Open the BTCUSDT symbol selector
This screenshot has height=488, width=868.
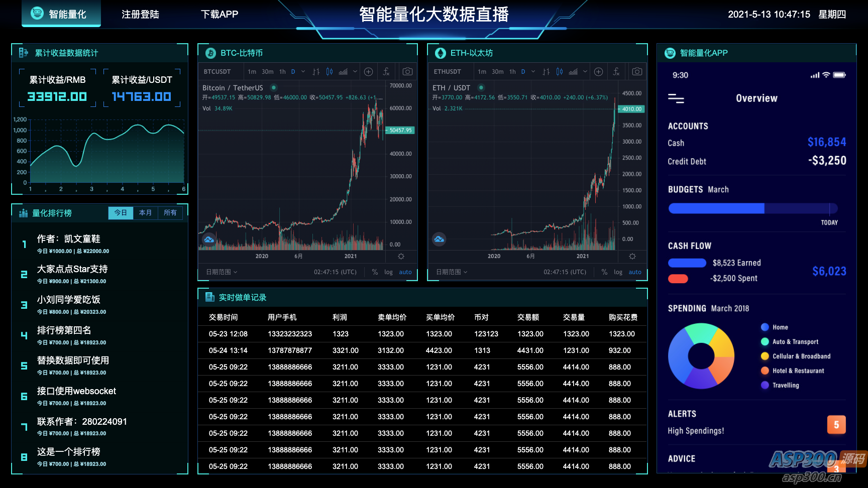coord(217,72)
